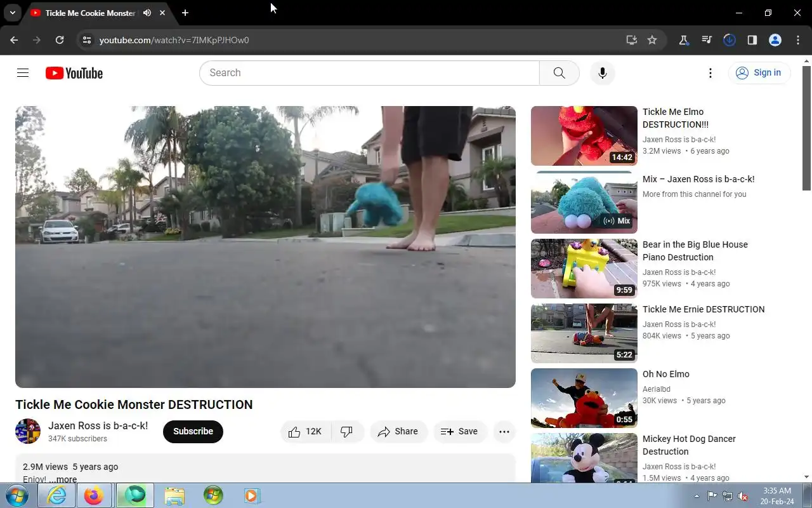Viewport: 812px width, 508px height.
Task: Go forward in browser history
Action: pos(37,40)
